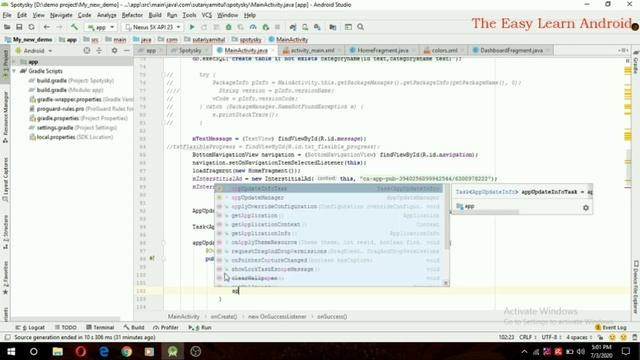Open the CRLF line separator selector
Screen dimensions: 640x360
[527, 338]
